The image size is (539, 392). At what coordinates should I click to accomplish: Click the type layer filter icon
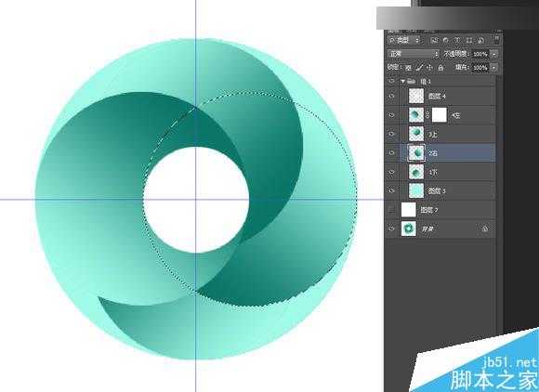(x=457, y=41)
